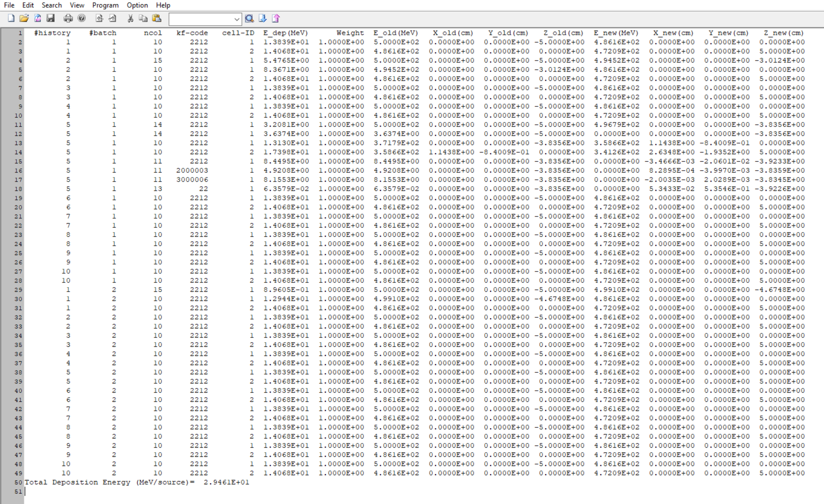Create a new file with the blank page icon
This screenshot has height=504, width=824.
(x=11, y=18)
